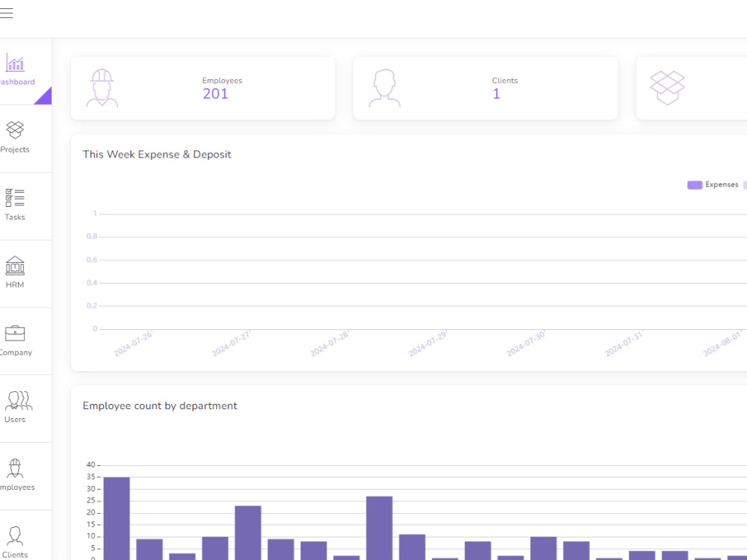This screenshot has height=560, width=747.
Task: Select the Tasks menu label
Action: point(15,217)
